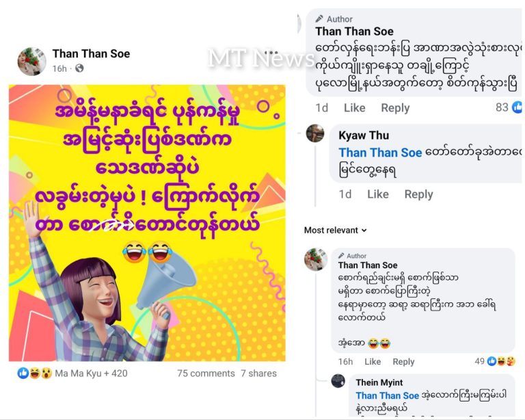Open Than Than Soe's profile name on post
This screenshot has height=420, width=525.
pyautogui.click(x=91, y=53)
